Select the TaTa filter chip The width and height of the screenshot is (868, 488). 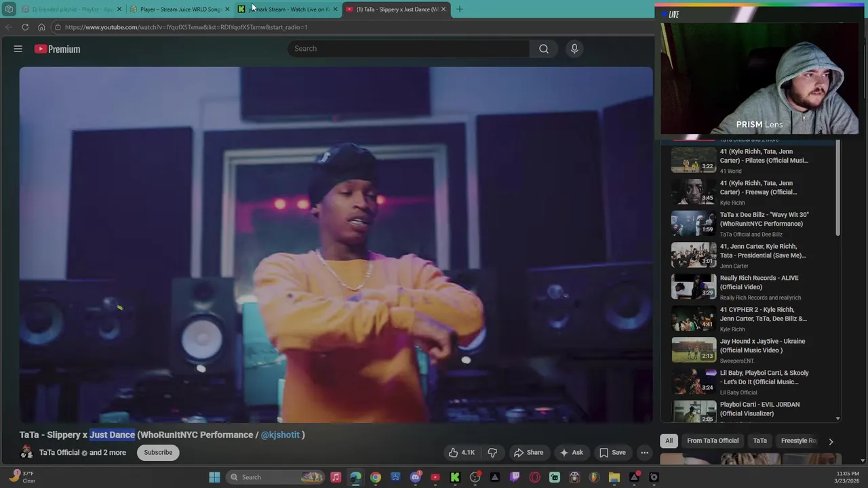point(759,441)
